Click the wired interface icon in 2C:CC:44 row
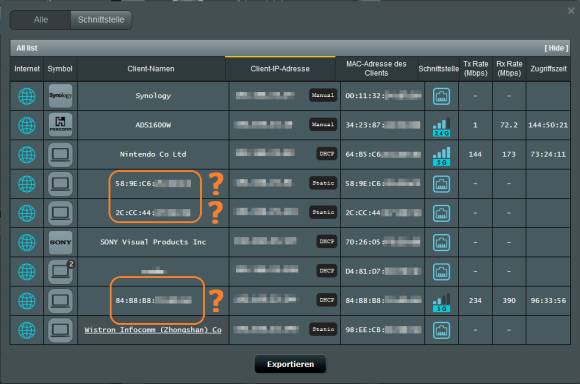This screenshot has height=384, width=580. [x=441, y=213]
